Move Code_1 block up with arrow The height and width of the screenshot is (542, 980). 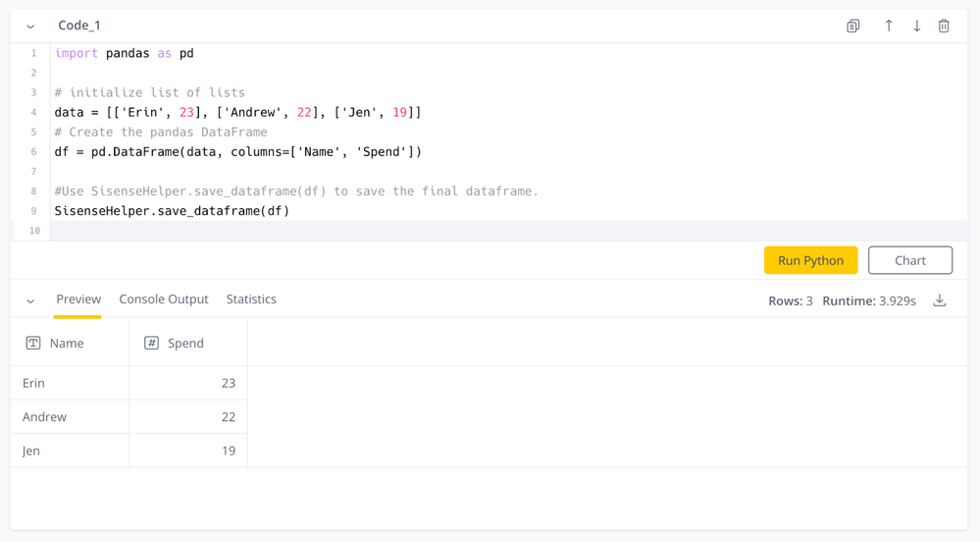point(889,26)
